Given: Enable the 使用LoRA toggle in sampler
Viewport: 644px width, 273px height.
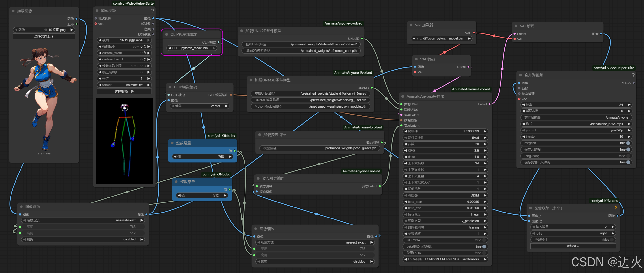Looking at the screenshot, I should point(484,253).
